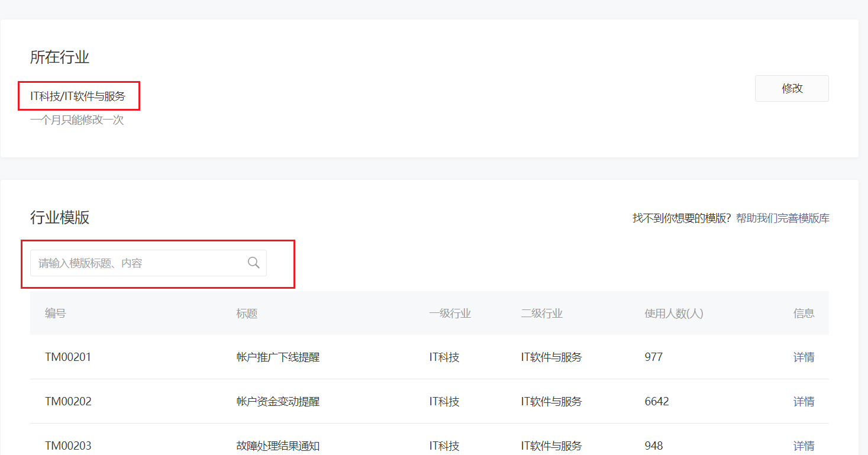The image size is (868, 455).
Task: Select the 帐户推广下线提醒 template title
Action: tap(278, 357)
